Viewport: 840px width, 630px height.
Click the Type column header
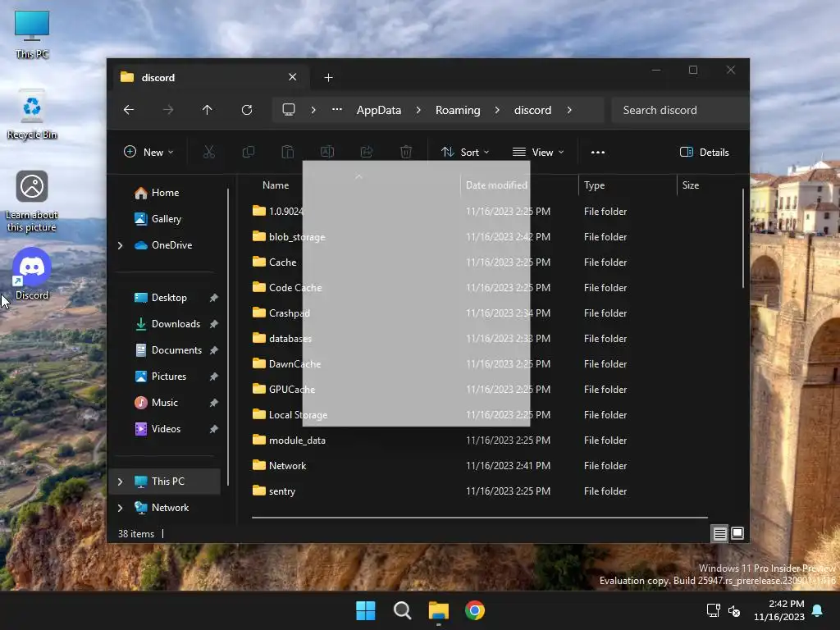[628, 185]
